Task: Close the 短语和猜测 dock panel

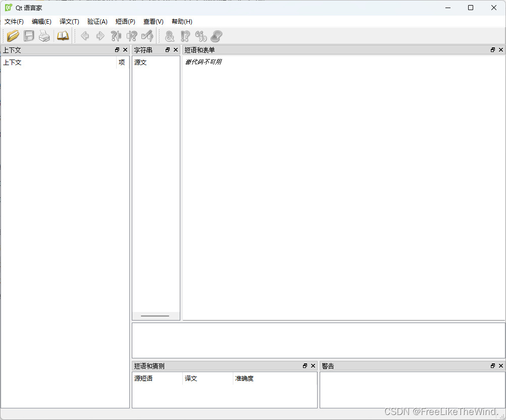Action: point(313,365)
